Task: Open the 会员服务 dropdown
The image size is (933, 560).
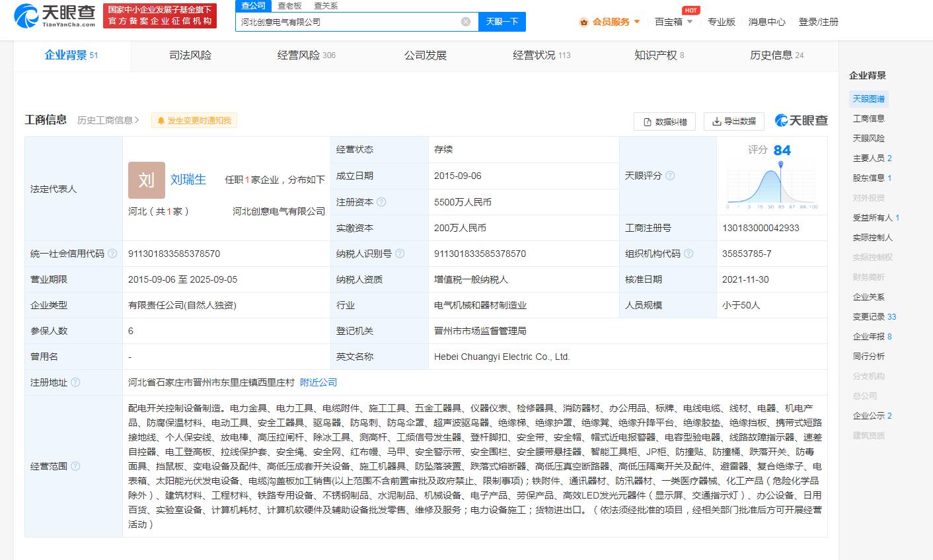Action: tap(611, 22)
